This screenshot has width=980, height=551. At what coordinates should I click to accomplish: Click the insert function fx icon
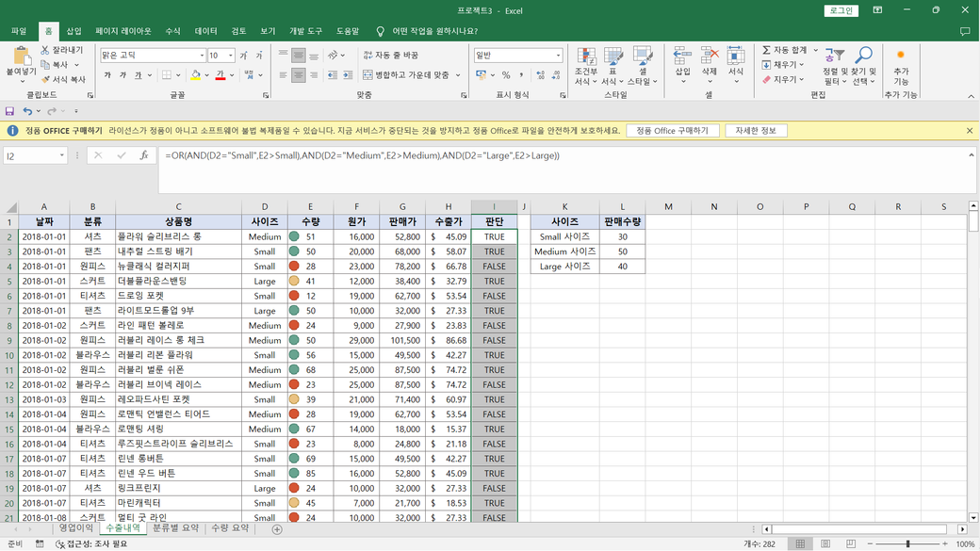coord(144,155)
